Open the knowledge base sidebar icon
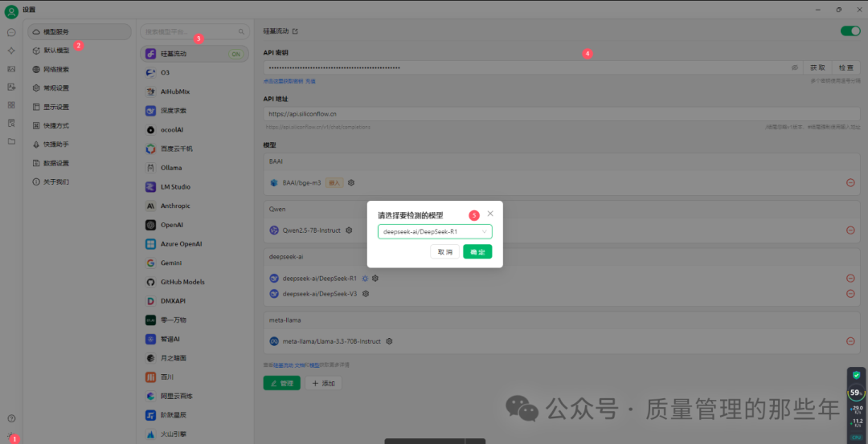868x444 pixels. pyautogui.click(x=11, y=123)
